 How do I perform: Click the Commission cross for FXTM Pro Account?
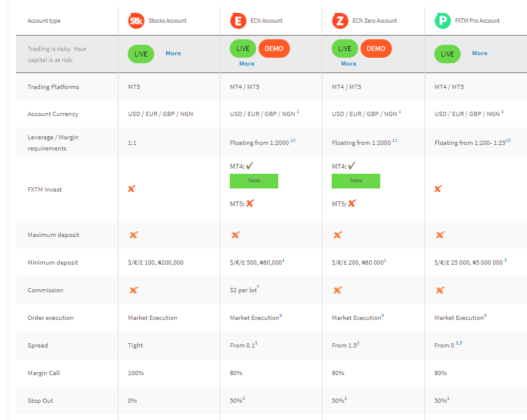point(440,290)
